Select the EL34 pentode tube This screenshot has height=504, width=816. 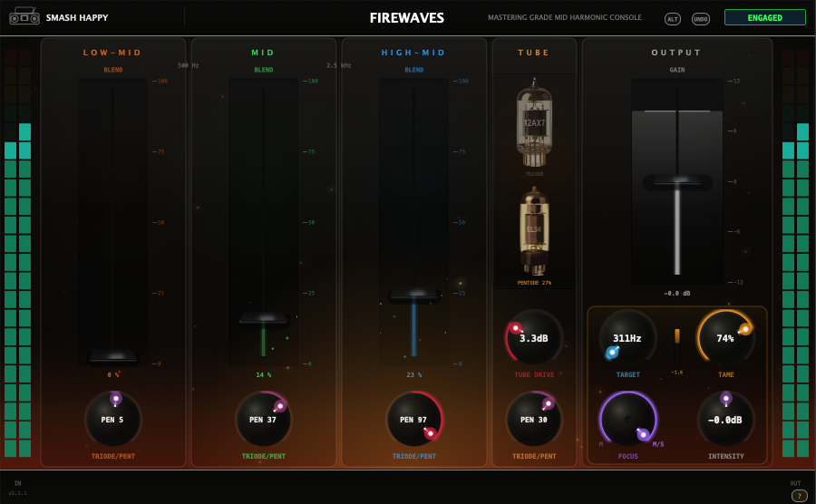(x=534, y=230)
